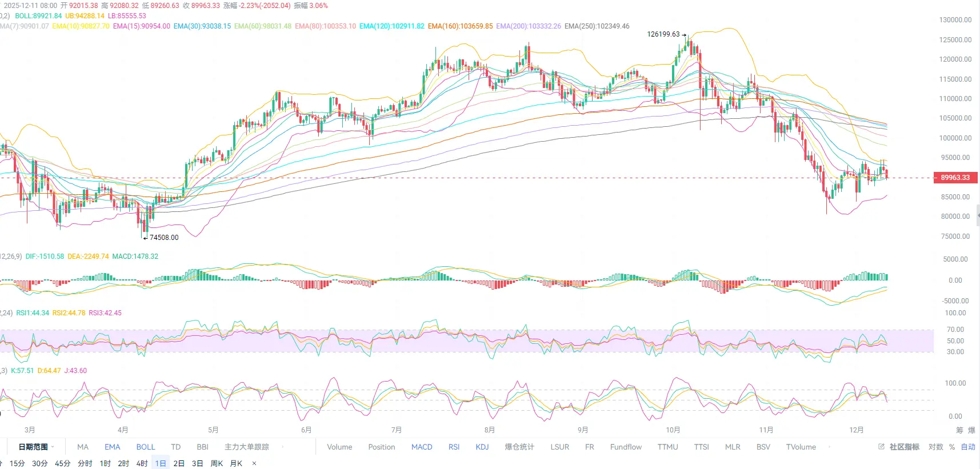This screenshot has width=980, height=469.
Task: Enable the BSV indicator
Action: tap(763, 447)
